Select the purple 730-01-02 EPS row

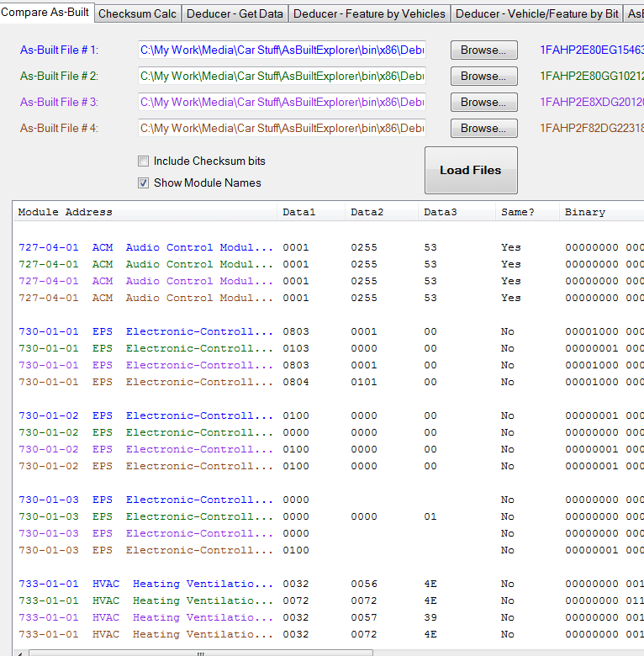pyautogui.click(x=330, y=449)
